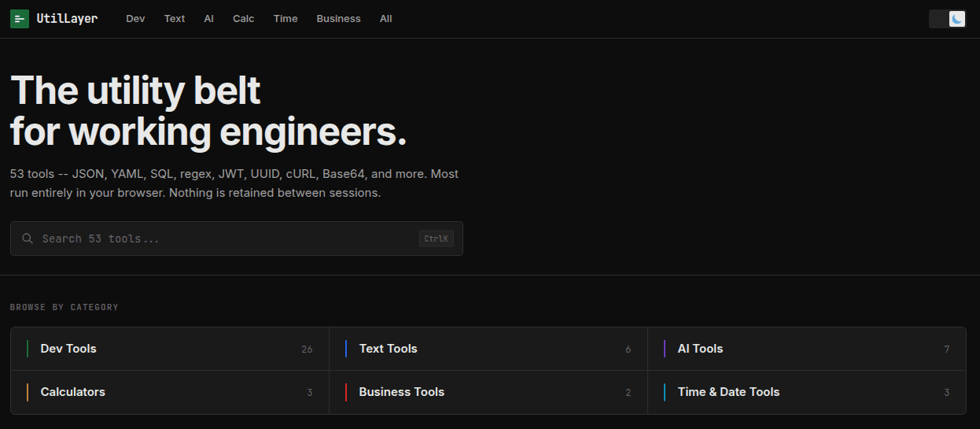Select Calc in the top navigation

[244, 19]
